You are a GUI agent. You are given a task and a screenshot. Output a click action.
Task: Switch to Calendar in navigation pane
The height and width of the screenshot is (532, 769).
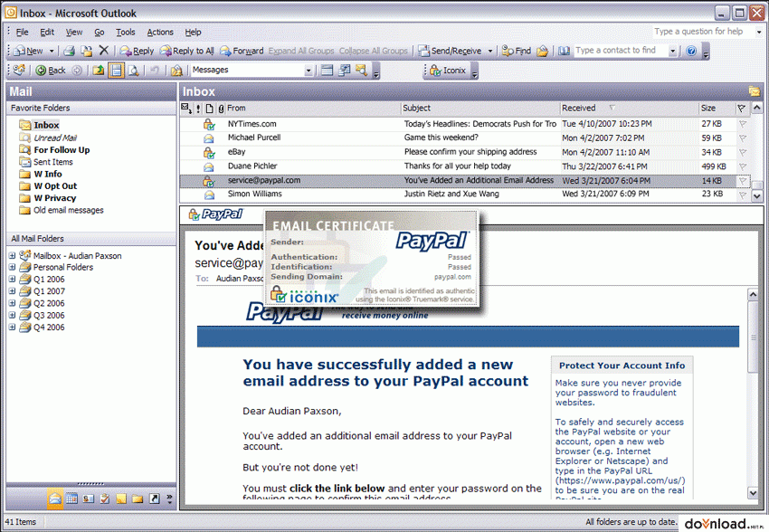tap(71, 499)
